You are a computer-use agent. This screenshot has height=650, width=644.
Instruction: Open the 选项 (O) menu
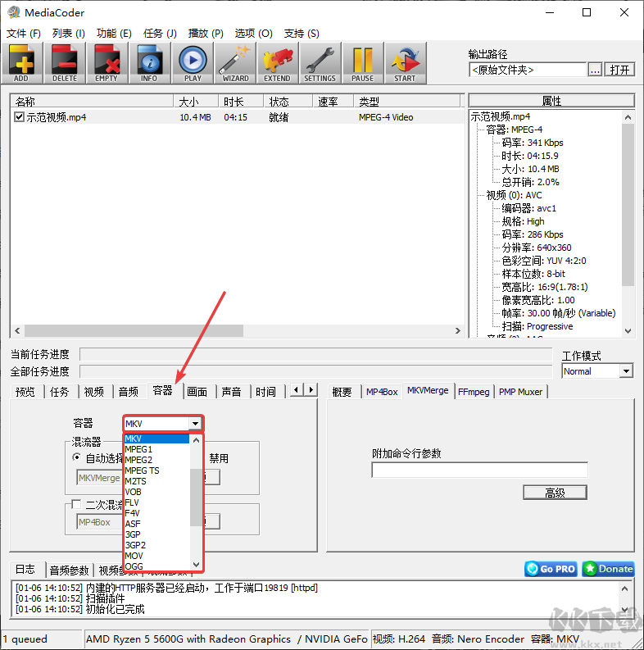(x=254, y=33)
